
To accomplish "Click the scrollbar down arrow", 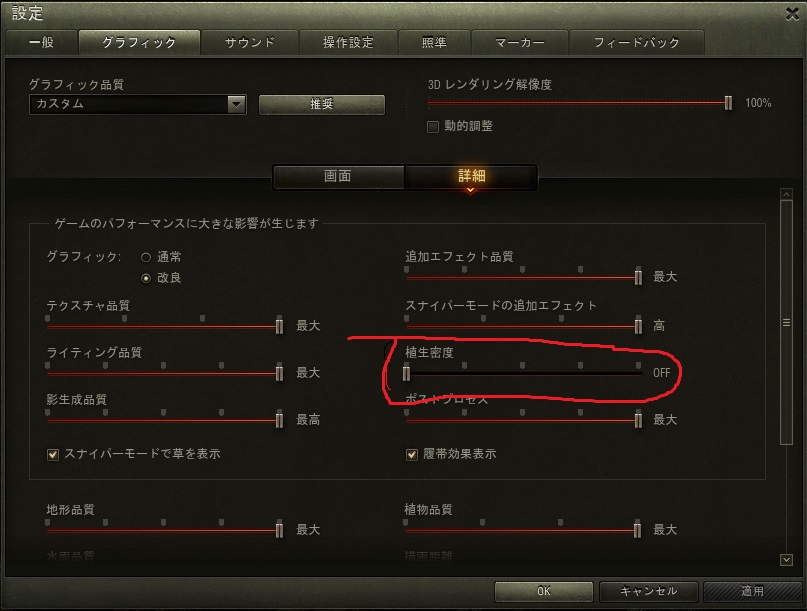I will [786, 560].
